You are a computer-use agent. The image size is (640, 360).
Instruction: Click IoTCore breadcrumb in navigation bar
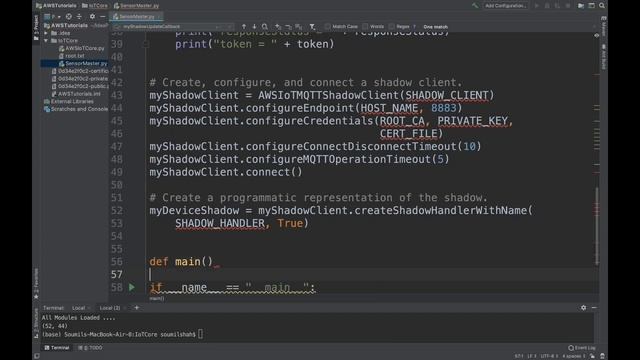pyautogui.click(x=95, y=6)
